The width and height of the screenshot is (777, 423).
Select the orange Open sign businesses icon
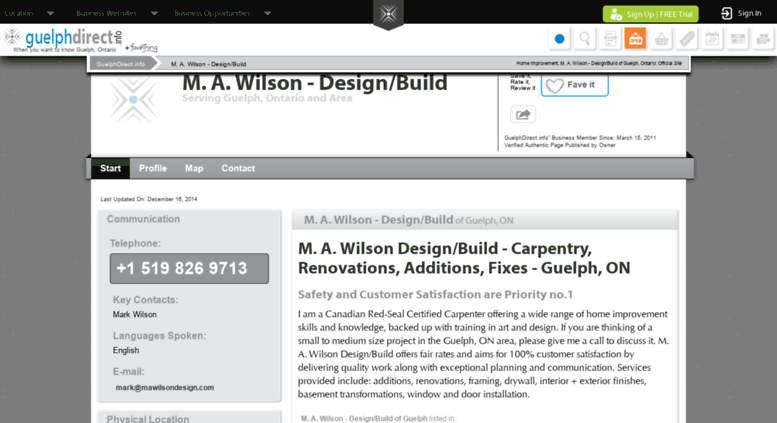tap(635, 39)
